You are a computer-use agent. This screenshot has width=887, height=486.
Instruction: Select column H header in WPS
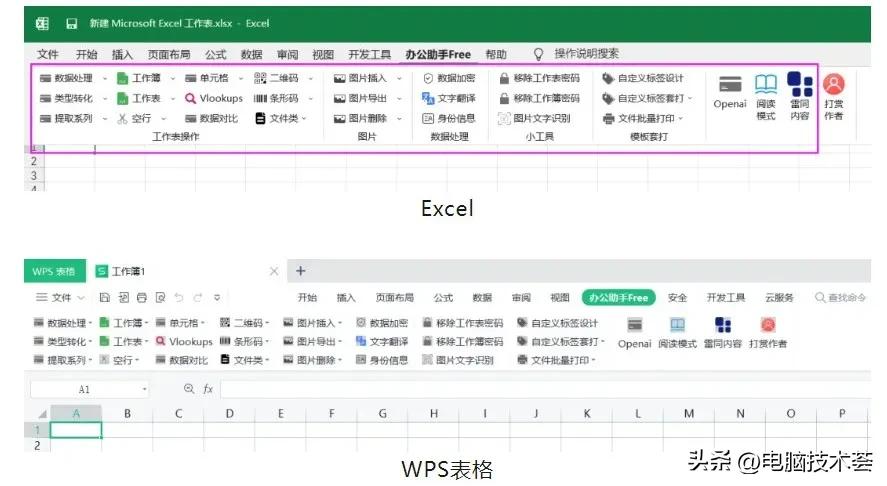click(433, 414)
